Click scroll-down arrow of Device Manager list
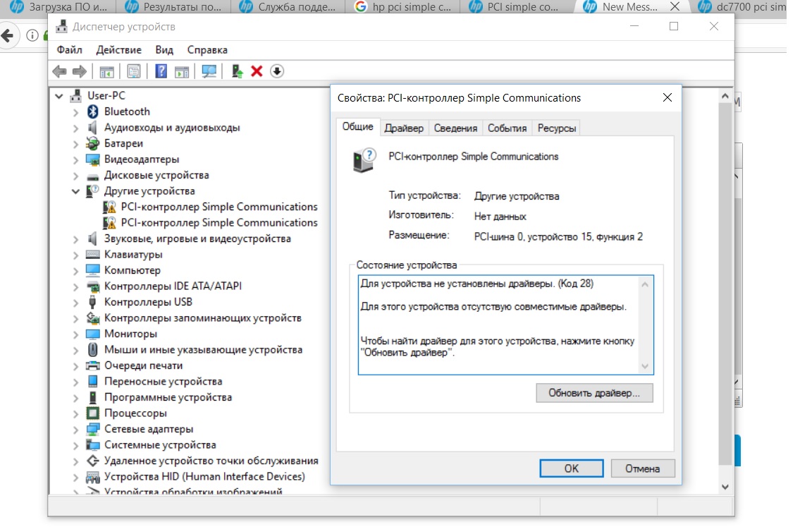The image size is (812, 527). click(725, 487)
